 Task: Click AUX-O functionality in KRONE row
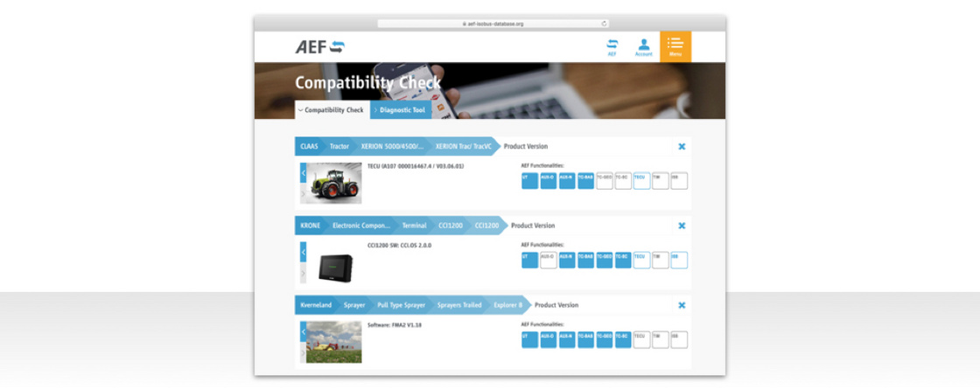tap(548, 260)
